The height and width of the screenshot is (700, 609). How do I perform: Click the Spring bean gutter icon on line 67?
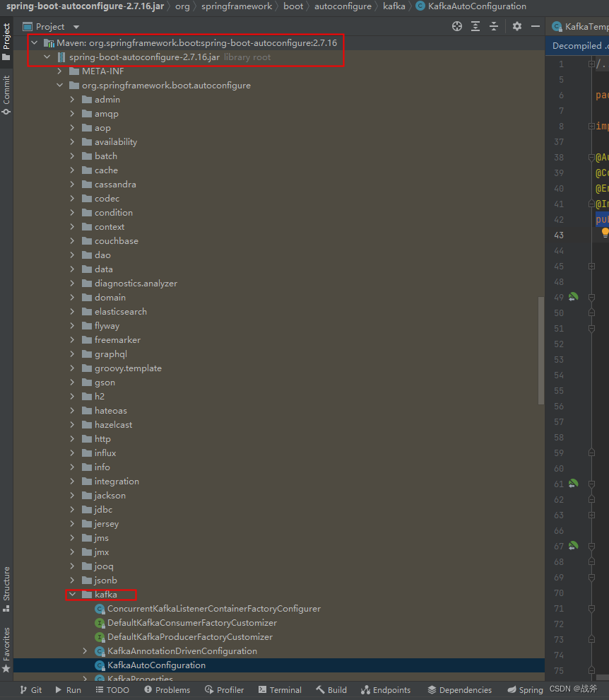click(x=573, y=546)
